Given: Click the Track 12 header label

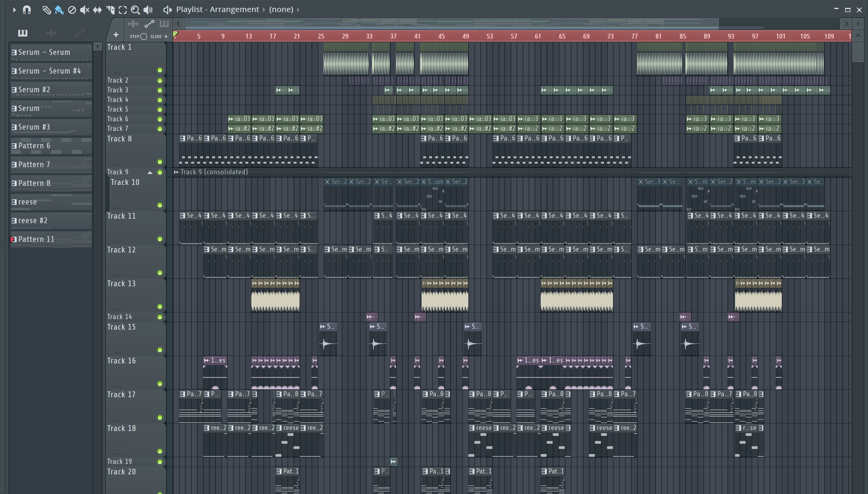Looking at the screenshot, I should [x=121, y=250].
